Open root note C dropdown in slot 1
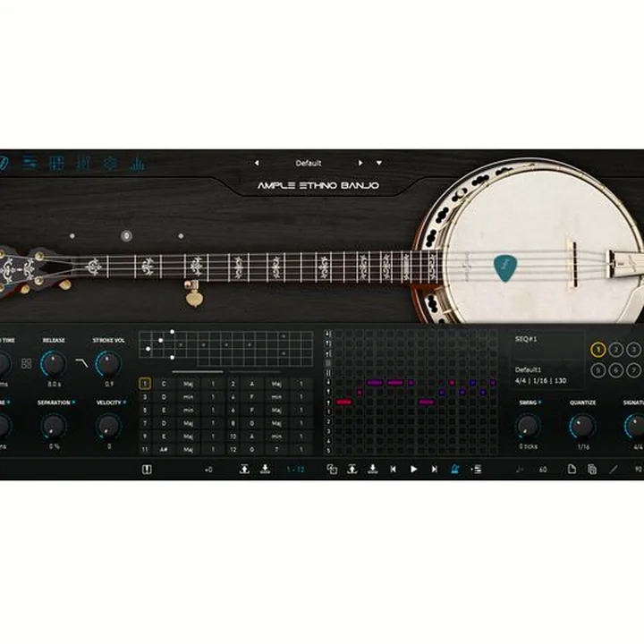 [x=164, y=384]
